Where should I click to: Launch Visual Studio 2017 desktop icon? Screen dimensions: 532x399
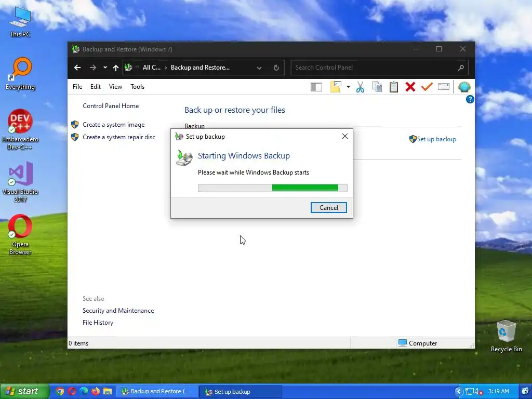pyautogui.click(x=20, y=182)
